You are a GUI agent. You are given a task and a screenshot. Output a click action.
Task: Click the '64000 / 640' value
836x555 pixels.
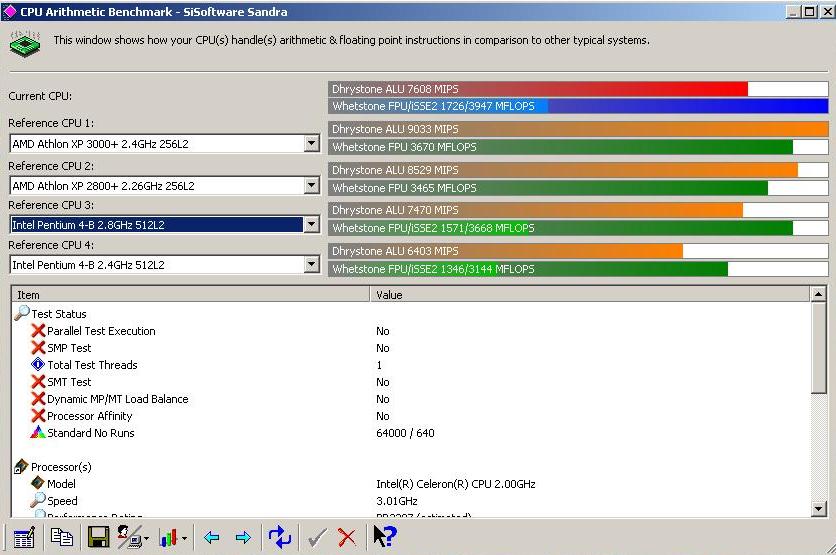click(x=405, y=433)
